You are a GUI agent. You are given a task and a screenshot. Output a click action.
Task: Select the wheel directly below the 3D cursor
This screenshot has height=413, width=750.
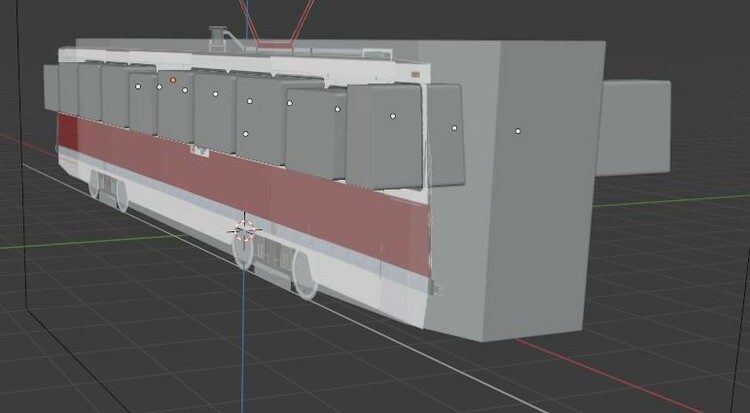[243, 251]
